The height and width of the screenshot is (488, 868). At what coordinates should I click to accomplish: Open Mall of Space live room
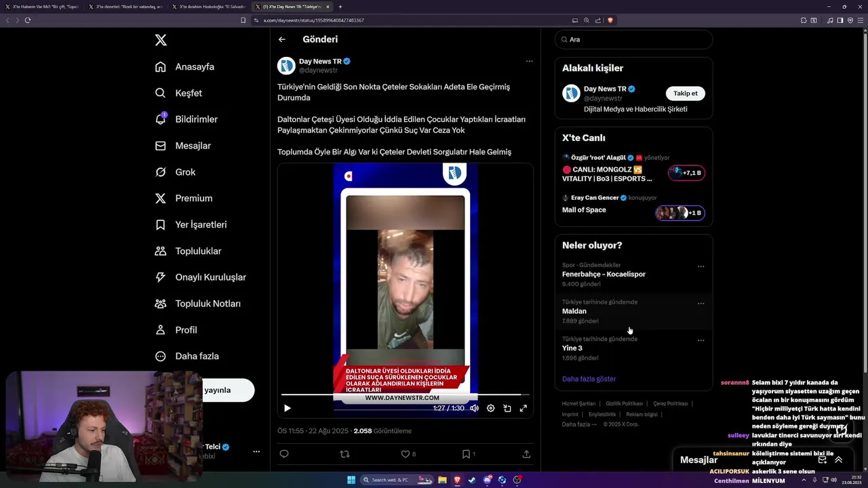633,207
